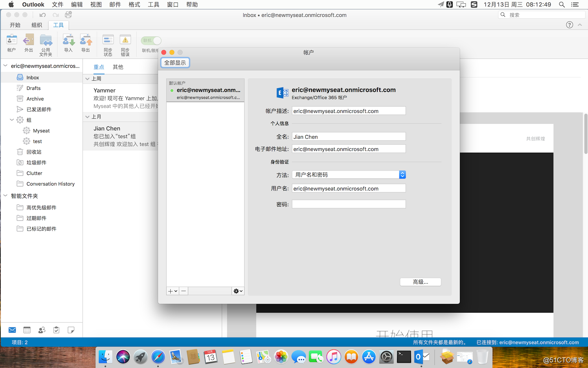Click the 全名 field with Jian Chen
Screen dimensions: 588x368
(349, 137)
